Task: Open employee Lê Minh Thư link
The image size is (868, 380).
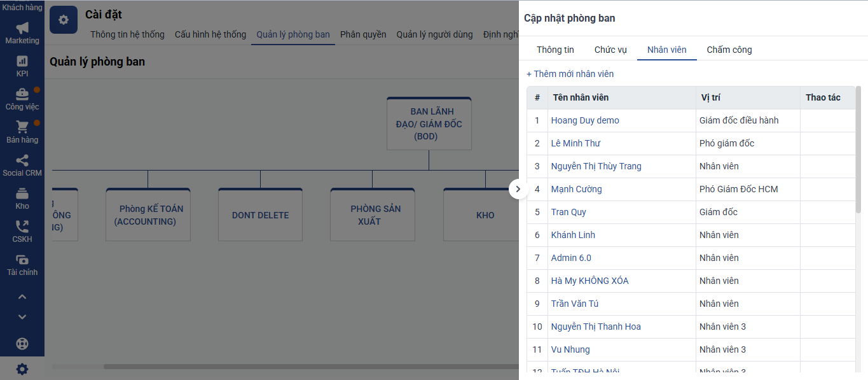Action: click(575, 143)
